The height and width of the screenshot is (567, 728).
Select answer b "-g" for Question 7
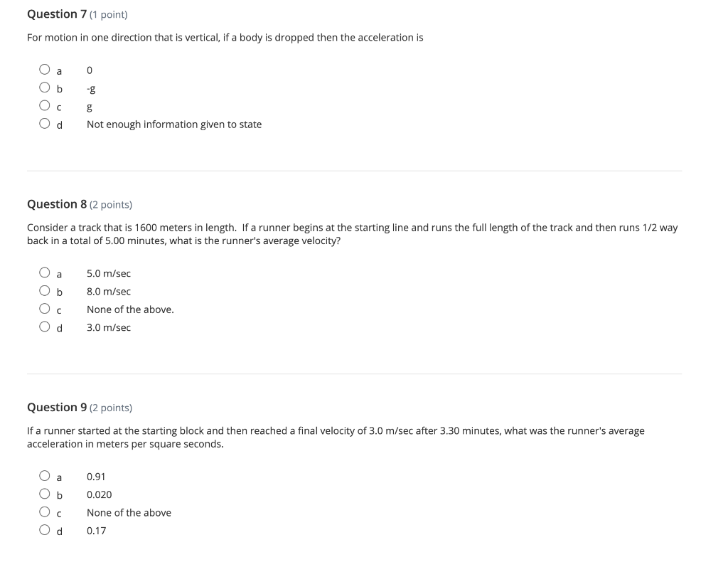point(44,88)
